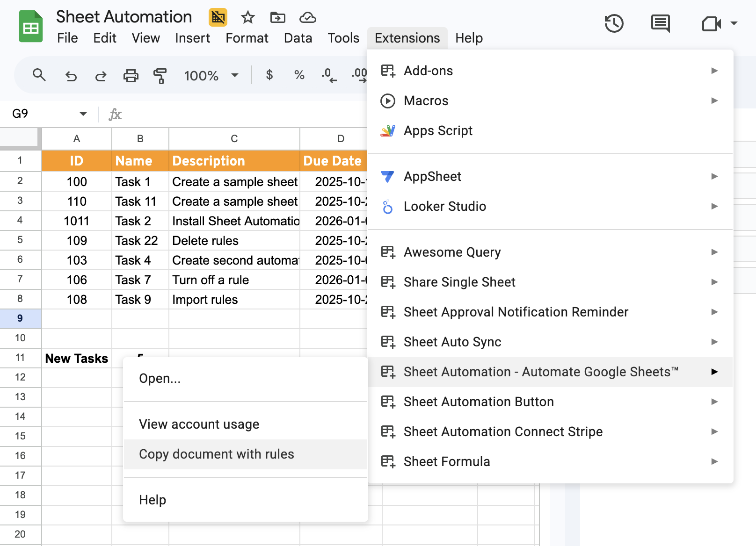This screenshot has width=756, height=546.
Task: Click Open... in the submenu
Action: point(160,378)
